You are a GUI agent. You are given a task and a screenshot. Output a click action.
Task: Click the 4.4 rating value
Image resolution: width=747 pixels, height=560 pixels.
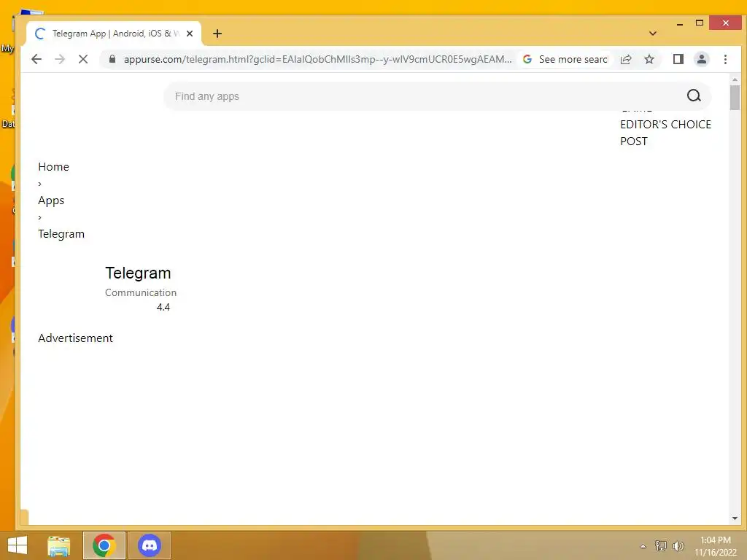[163, 307]
